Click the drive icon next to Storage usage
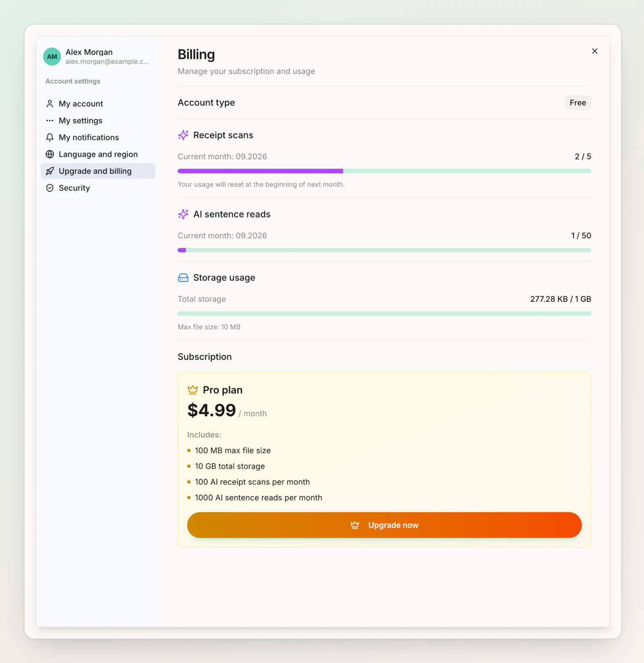The width and height of the screenshot is (644, 663). tap(183, 278)
